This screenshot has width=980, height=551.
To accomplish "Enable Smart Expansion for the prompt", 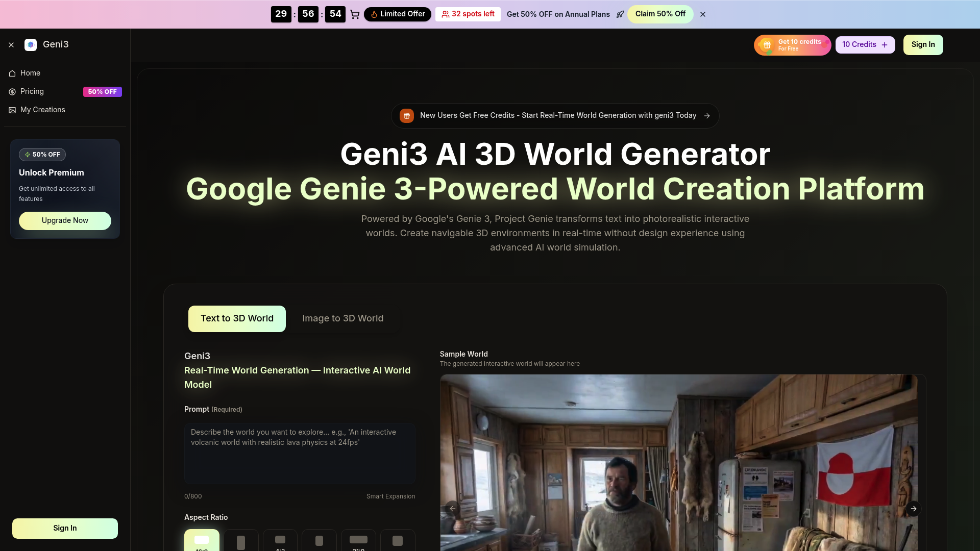I will (390, 496).
